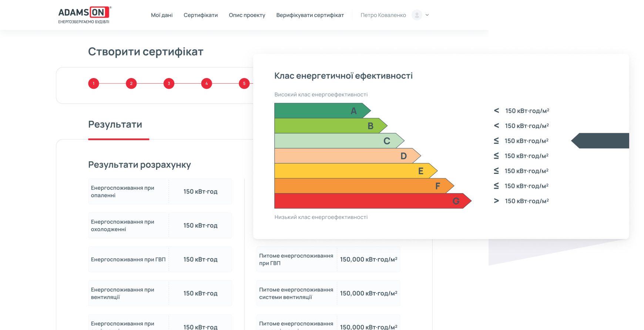The width and height of the screenshot is (644, 330).
Task: Click the user avatar icon
Action: (x=417, y=15)
